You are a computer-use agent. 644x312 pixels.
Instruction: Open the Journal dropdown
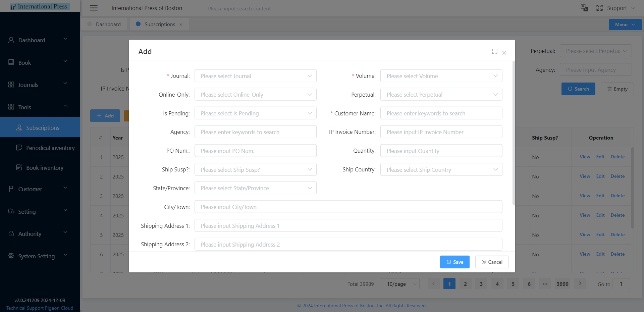click(255, 76)
